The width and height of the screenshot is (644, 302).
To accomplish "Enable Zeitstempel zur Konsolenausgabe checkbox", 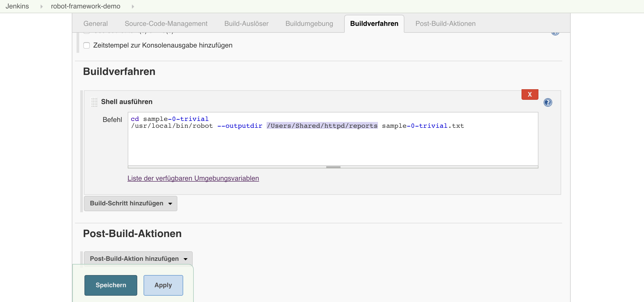I will pyautogui.click(x=87, y=45).
